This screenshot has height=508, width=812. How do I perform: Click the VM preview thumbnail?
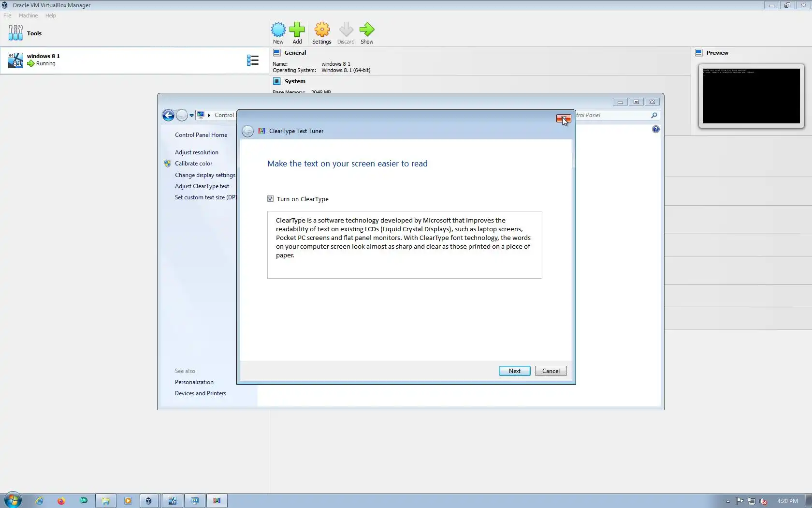point(751,96)
